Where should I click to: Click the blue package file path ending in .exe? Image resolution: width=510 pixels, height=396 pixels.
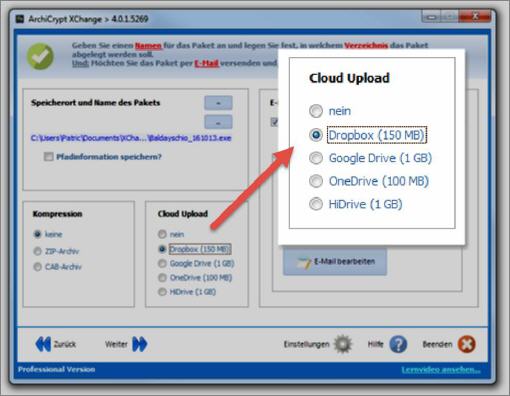pos(131,138)
